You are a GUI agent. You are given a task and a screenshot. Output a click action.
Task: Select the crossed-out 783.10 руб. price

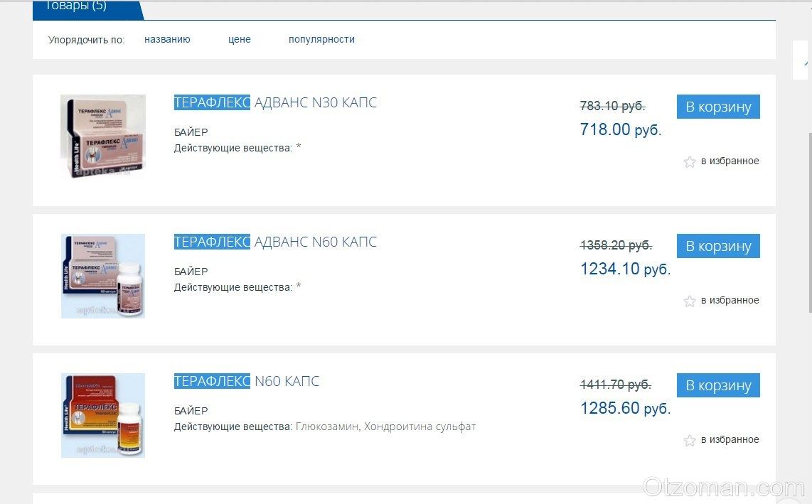coord(613,106)
